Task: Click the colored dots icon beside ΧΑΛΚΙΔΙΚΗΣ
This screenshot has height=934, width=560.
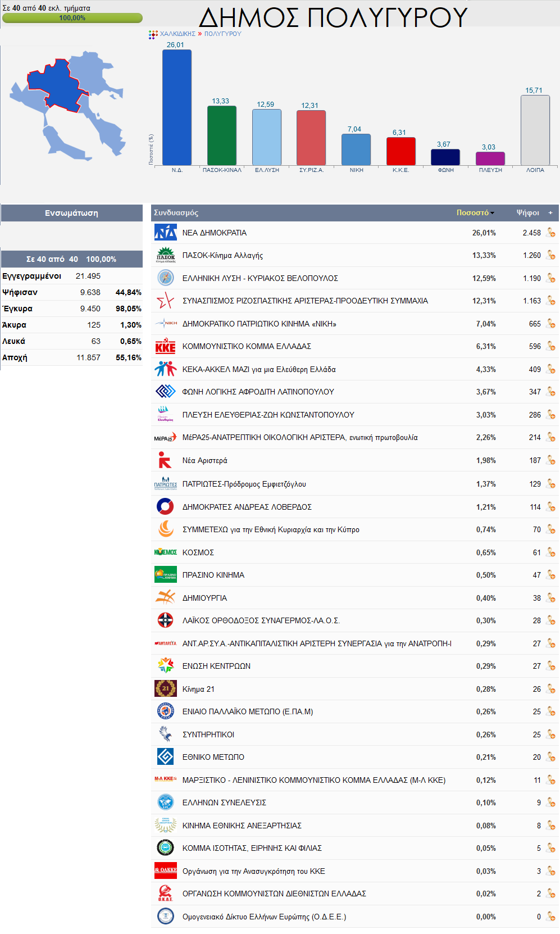Action: coord(153,34)
